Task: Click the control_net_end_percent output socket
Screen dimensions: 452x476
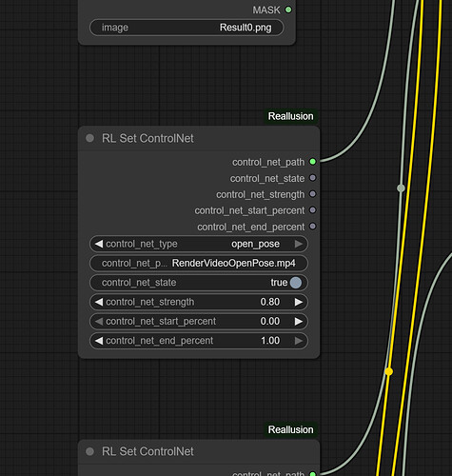Action: 312,227
